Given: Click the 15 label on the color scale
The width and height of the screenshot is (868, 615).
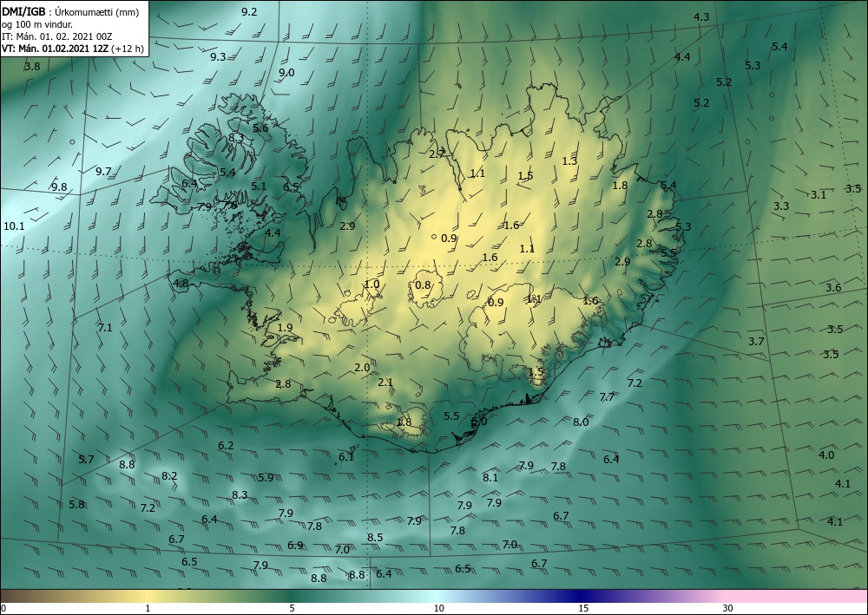Looking at the screenshot, I should [583, 608].
